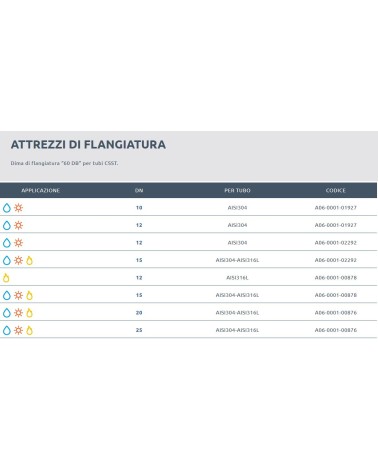Click the lone flame icon in AISI316L row
Viewport: 378px width, 472px height.
[6, 278]
